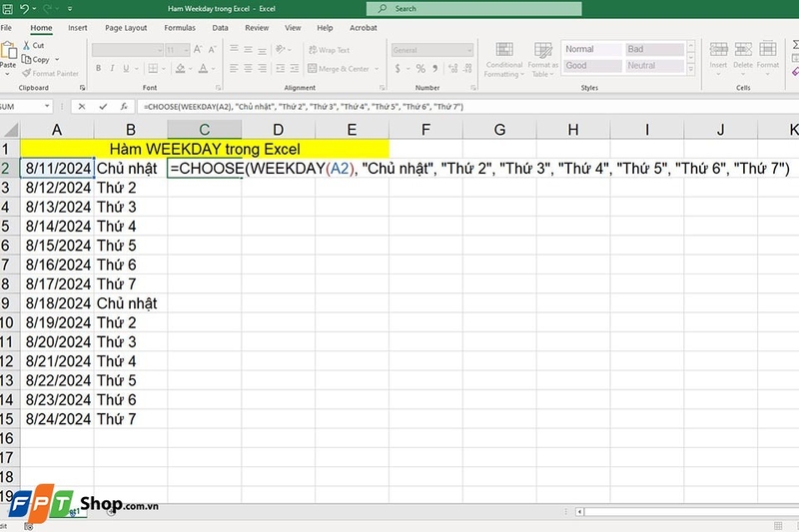Open the Font Color dropdown arrow
This screenshot has height=532, width=799.
213,69
